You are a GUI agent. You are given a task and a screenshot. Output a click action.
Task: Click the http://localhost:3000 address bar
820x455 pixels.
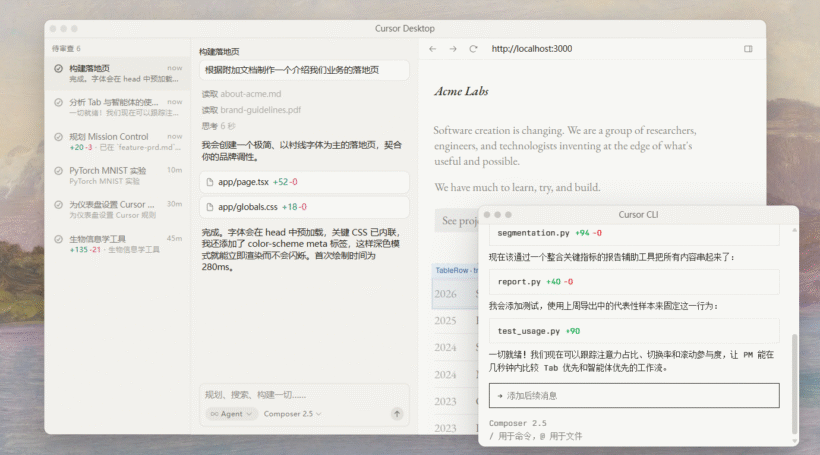coord(531,49)
